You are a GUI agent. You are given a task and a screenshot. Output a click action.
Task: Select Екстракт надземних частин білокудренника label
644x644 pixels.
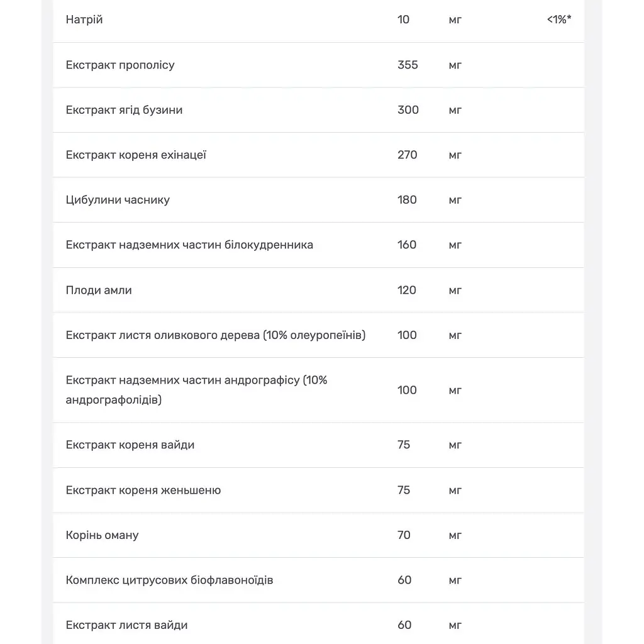click(x=189, y=245)
